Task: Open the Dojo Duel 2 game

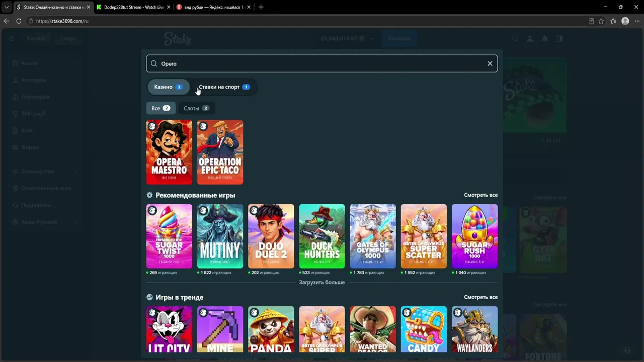Action: click(271, 236)
